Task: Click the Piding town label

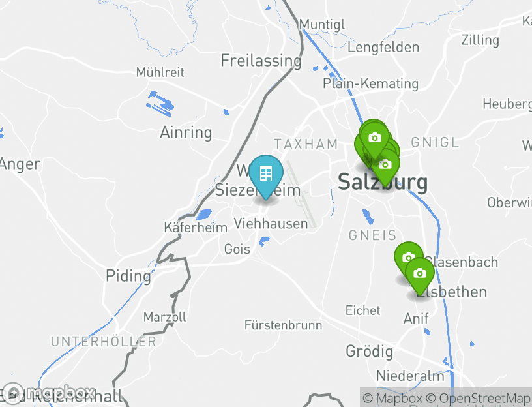Action: click(128, 276)
